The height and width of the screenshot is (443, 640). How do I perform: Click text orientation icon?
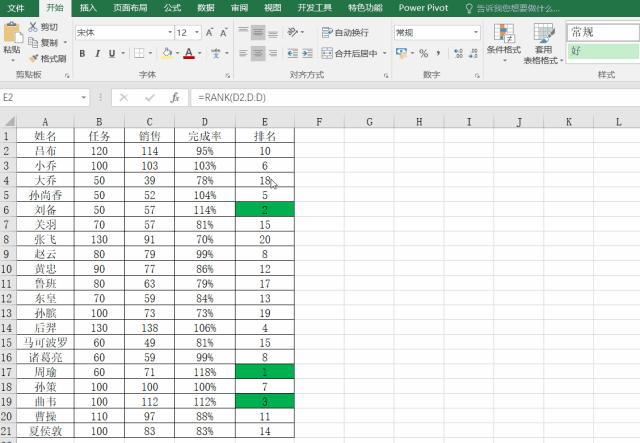click(x=293, y=32)
